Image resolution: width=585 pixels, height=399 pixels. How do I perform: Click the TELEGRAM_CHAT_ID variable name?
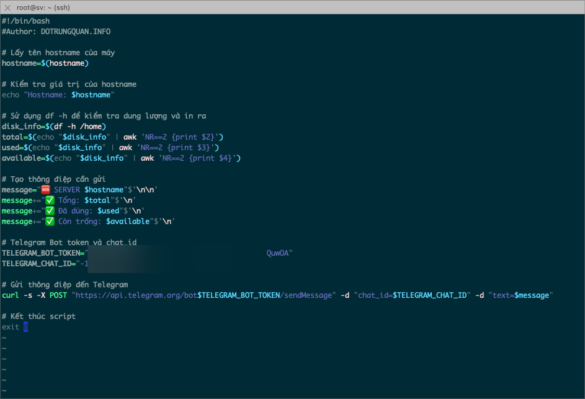tap(37, 264)
